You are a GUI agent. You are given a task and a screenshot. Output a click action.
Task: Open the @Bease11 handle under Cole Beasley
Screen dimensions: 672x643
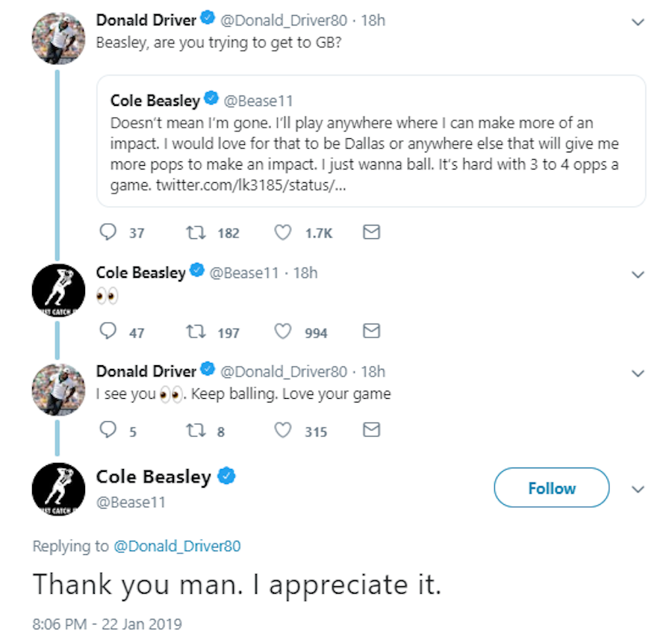(x=131, y=502)
